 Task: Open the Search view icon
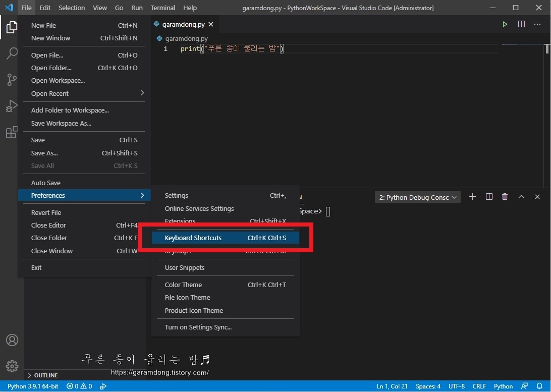(12, 53)
